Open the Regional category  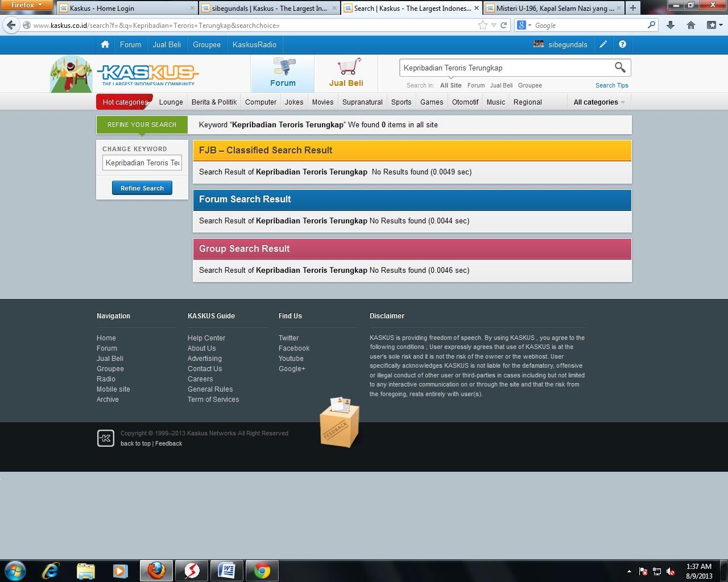527,102
